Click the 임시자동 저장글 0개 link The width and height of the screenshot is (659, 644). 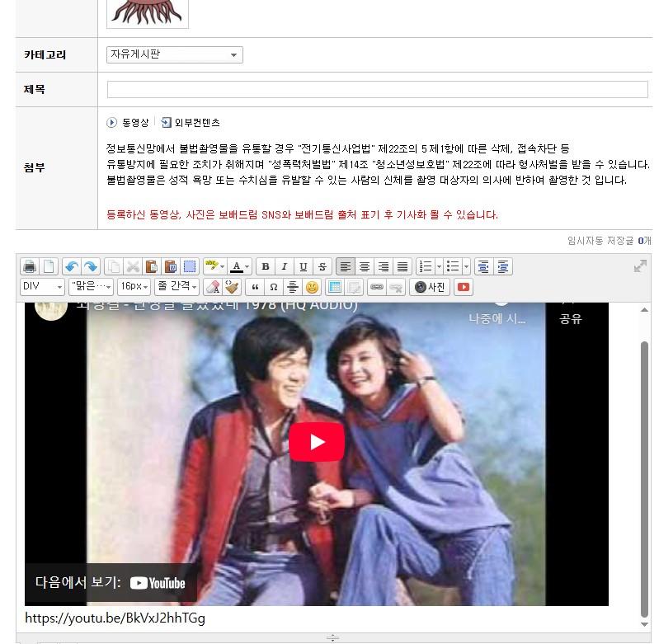pyautogui.click(x=609, y=241)
